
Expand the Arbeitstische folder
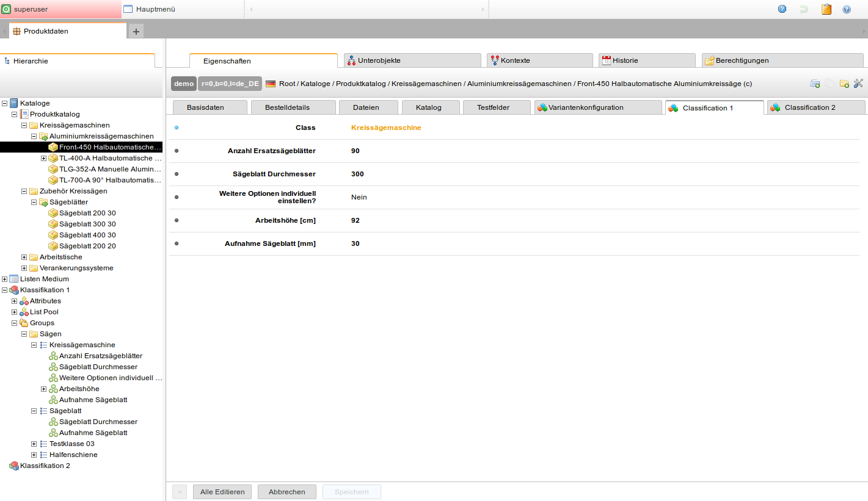click(x=24, y=257)
